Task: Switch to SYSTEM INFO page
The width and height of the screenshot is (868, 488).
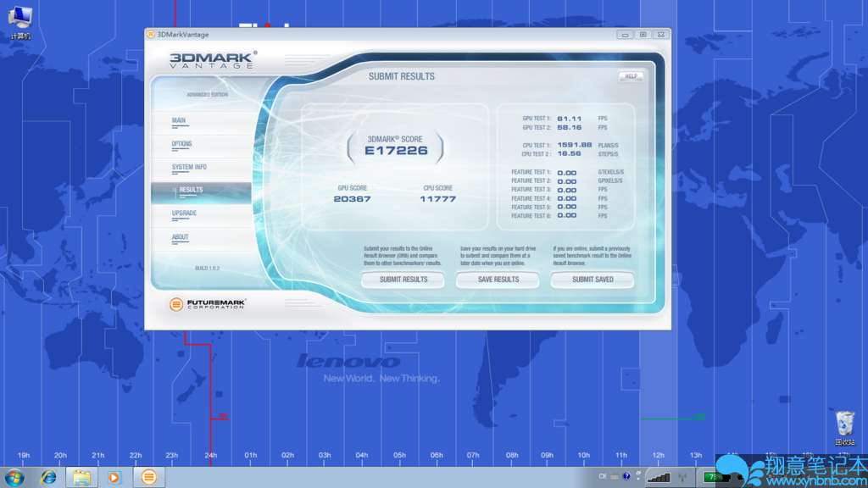Action: click(x=201, y=168)
